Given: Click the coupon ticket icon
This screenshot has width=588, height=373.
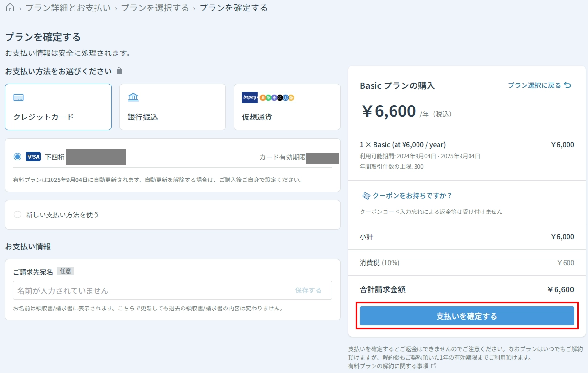Looking at the screenshot, I should pos(366,196).
